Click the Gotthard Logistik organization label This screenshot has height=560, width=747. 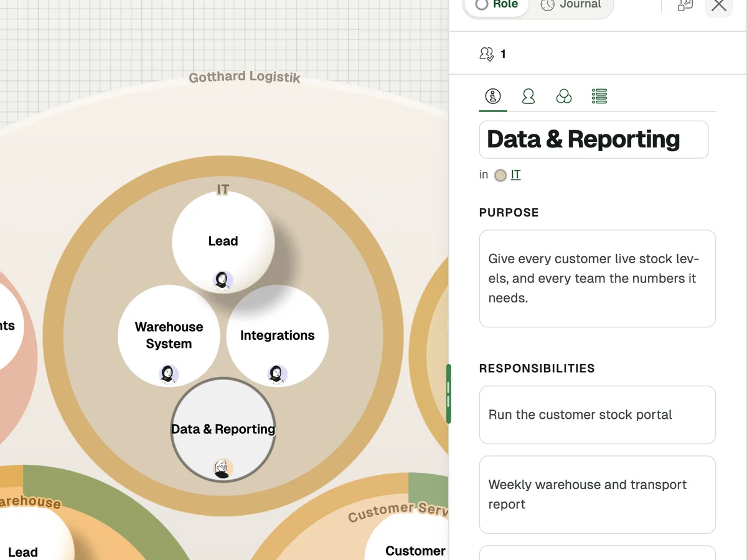[245, 77]
